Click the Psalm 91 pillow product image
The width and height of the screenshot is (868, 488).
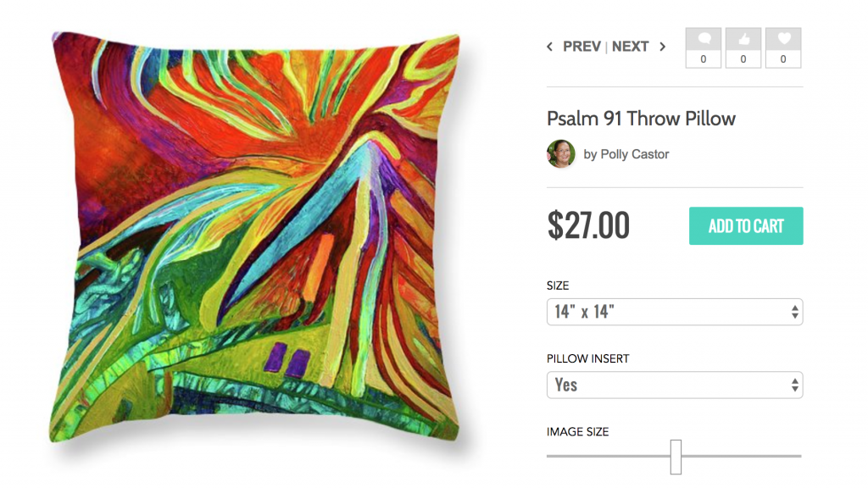[x=255, y=238]
